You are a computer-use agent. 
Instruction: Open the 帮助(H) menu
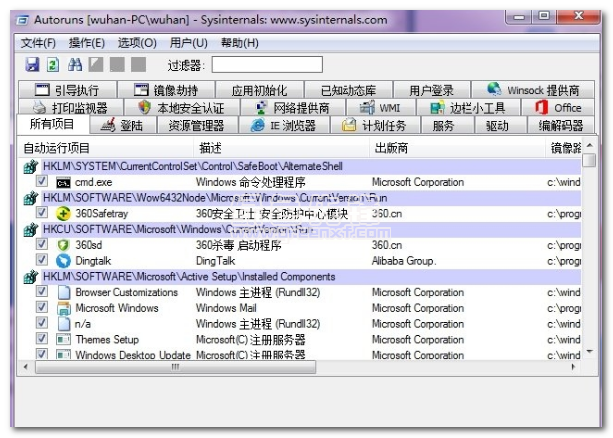click(240, 43)
